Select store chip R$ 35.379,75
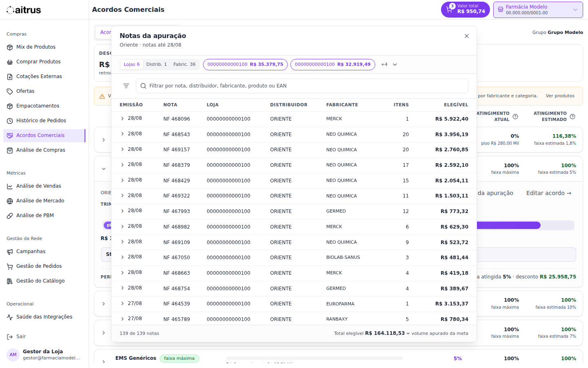Screen dimensions: 588x368 (x=245, y=65)
